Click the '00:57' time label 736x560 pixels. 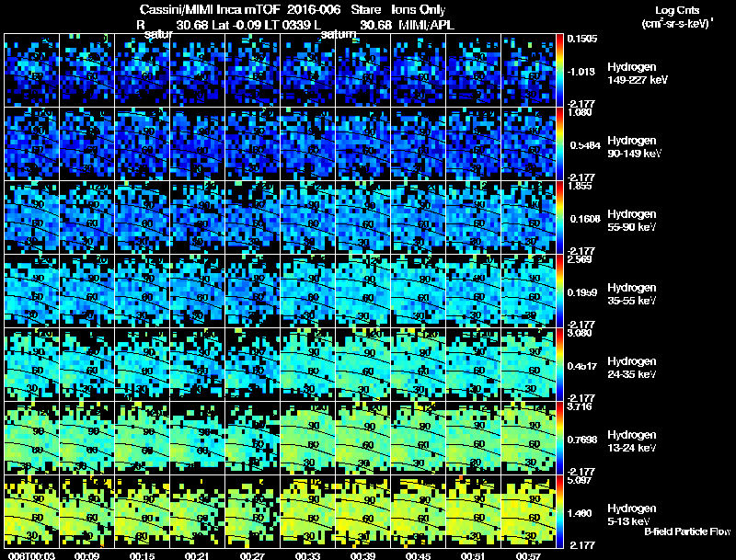[x=528, y=555]
